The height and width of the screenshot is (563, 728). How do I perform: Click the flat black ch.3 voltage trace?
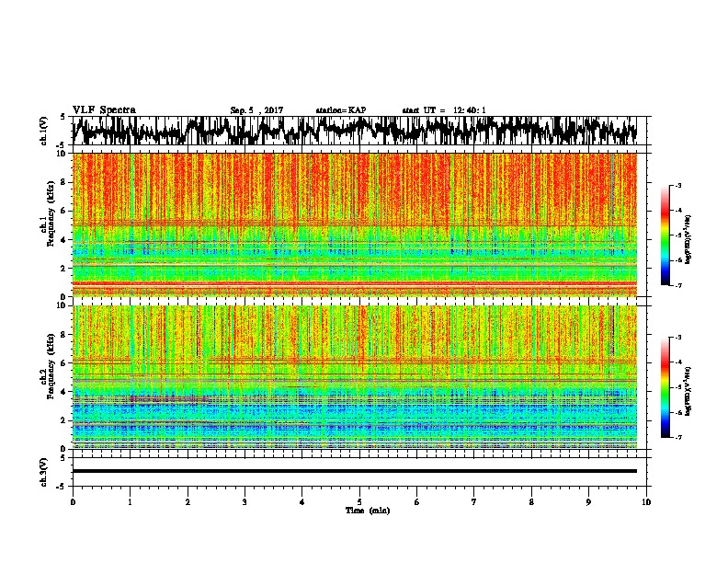(x=354, y=471)
